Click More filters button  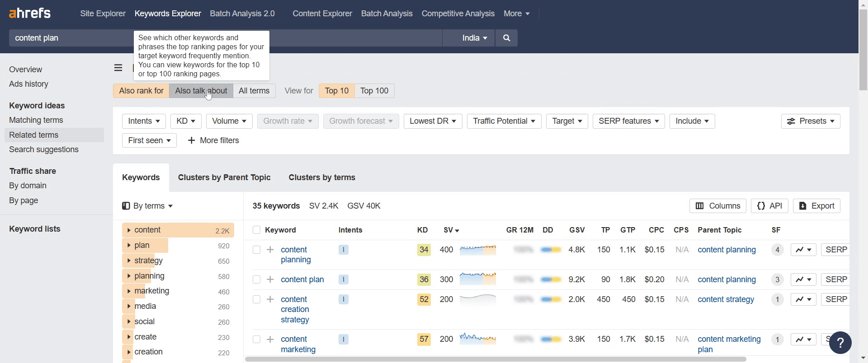(213, 140)
